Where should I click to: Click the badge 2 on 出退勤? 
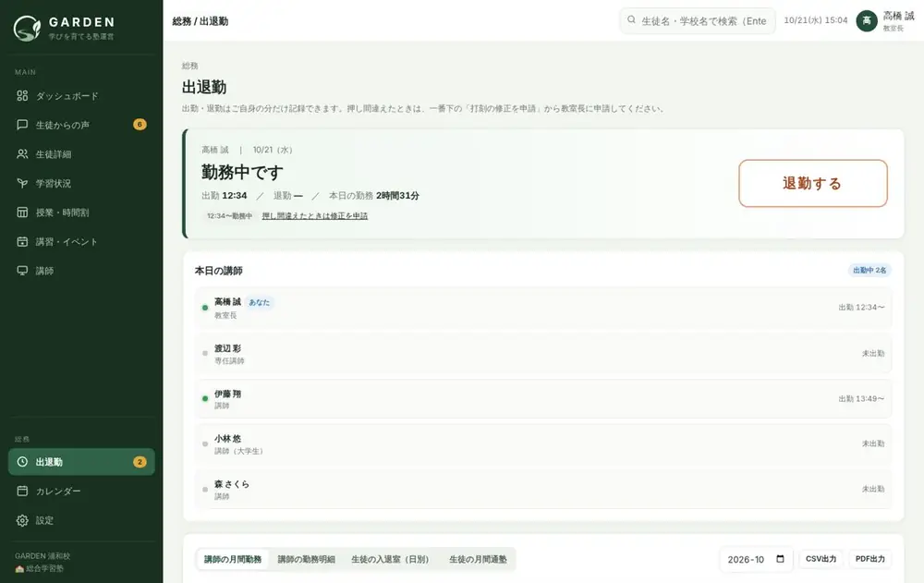140,462
